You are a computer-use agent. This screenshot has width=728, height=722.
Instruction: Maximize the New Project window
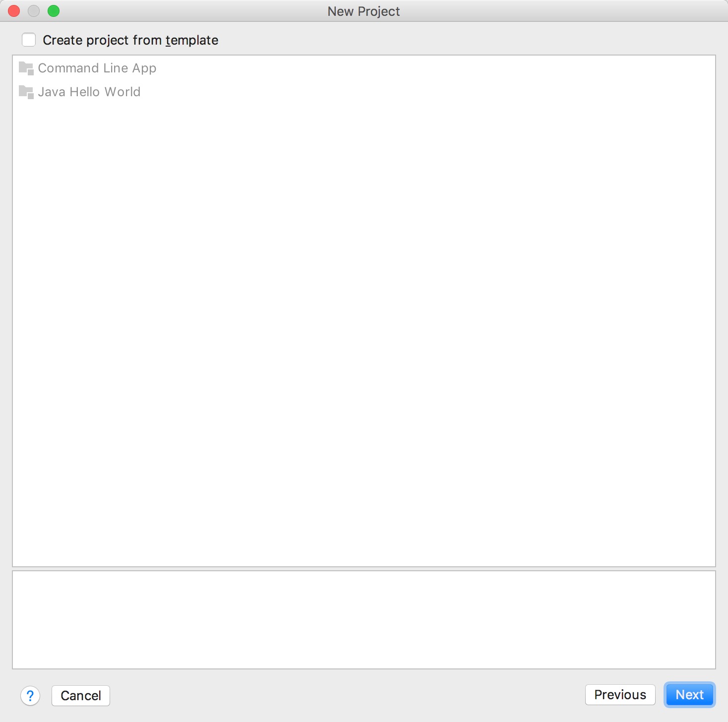coord(54,11)
